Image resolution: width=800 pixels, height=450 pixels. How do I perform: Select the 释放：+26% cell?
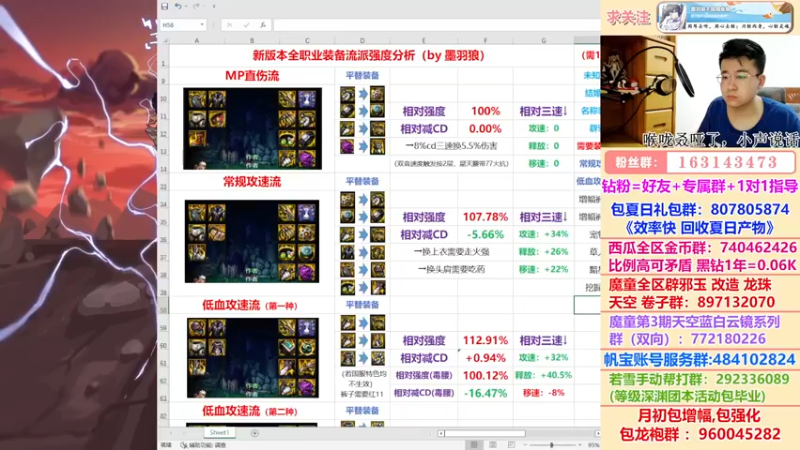[543, 252]
